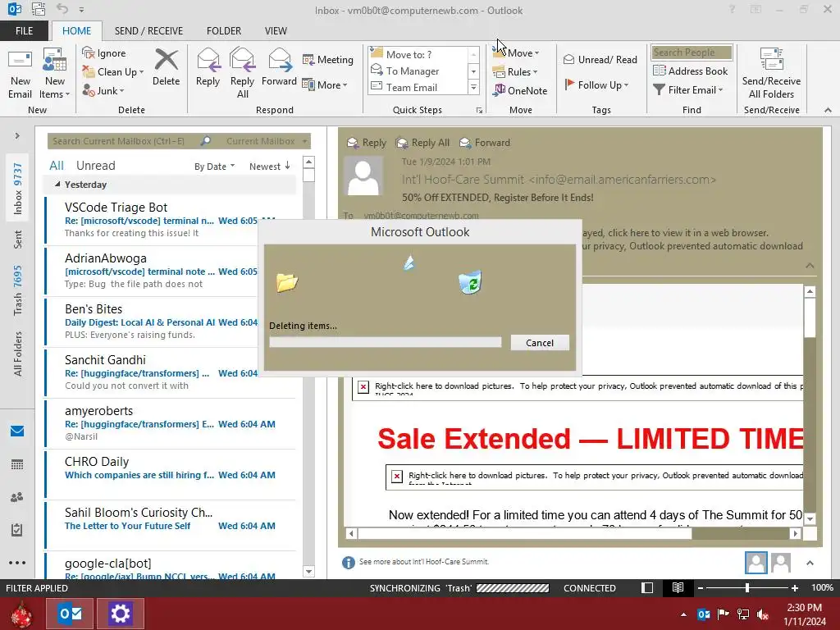The width and height of the screenshot is (840, 630).
Task: Open more navigation options ellipsis
Action: [17, 563]
